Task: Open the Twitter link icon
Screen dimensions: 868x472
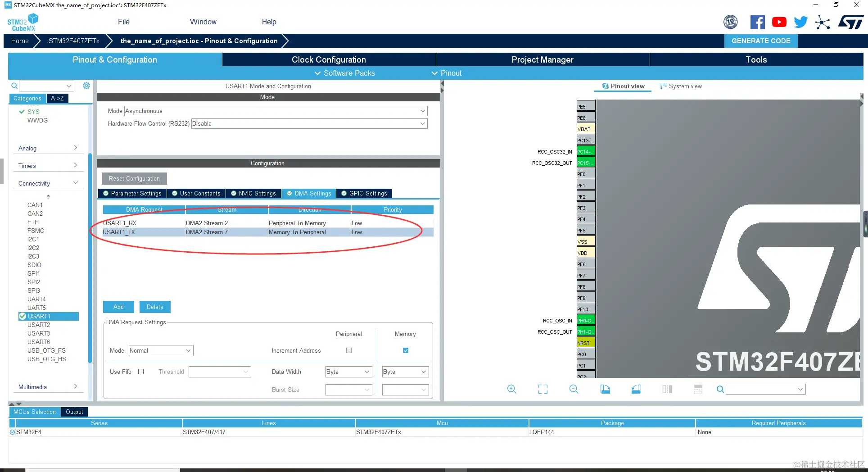Action: (x=801, y=22)
